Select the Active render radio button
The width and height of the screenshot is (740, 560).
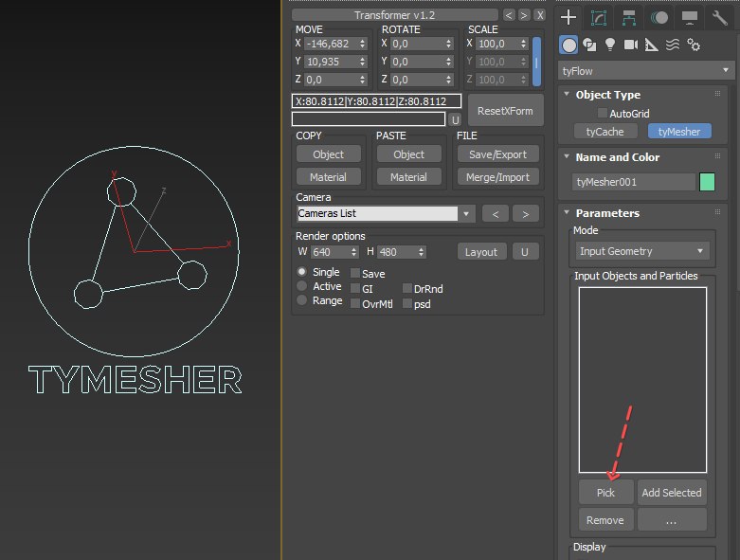(302, 286)
